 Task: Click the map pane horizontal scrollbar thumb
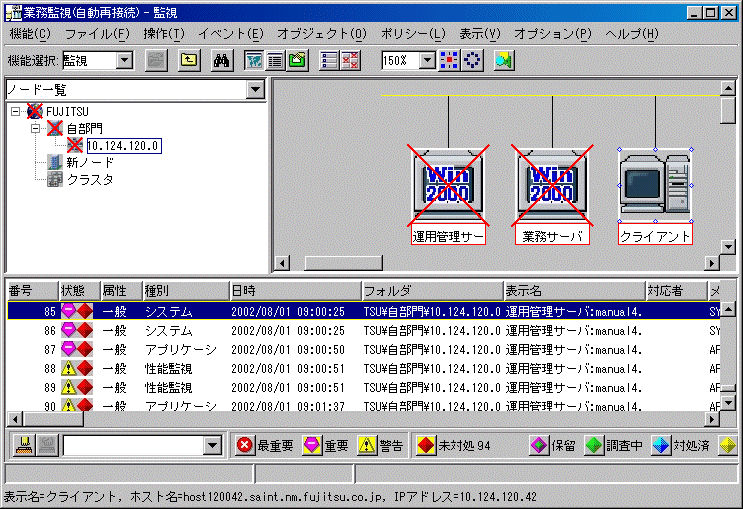(343, 263)
